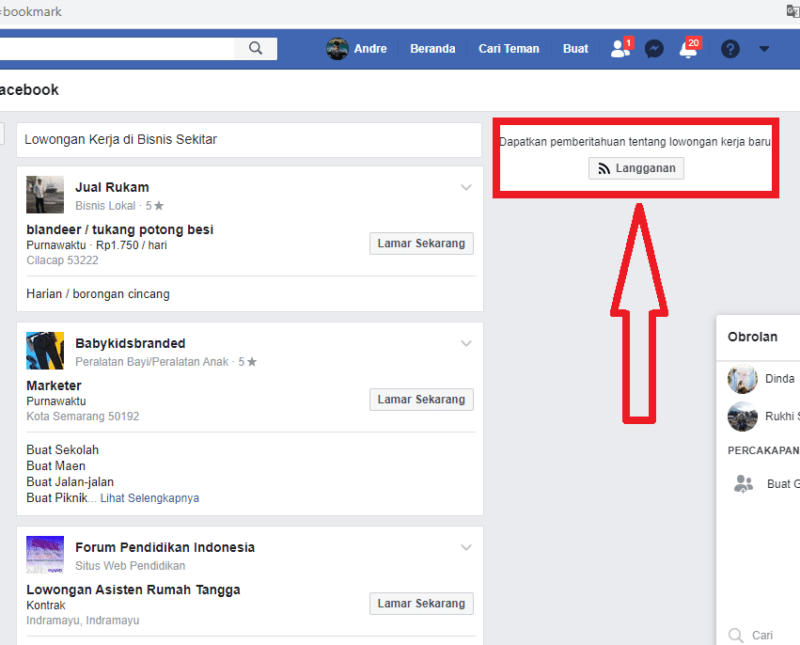The image size is (800, 645).
Task: Click inside the Facebook search field
Action: [x=117, y=48]
